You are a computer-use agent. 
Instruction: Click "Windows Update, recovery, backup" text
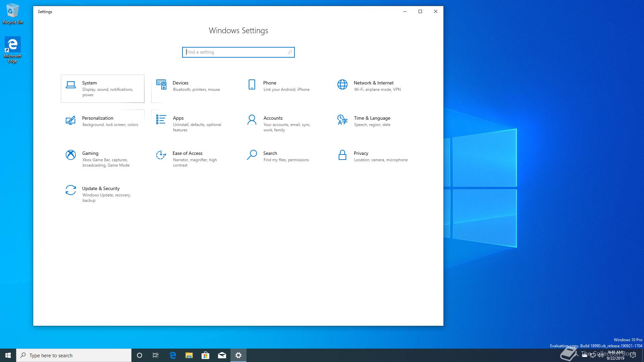[x=107, y=198]
